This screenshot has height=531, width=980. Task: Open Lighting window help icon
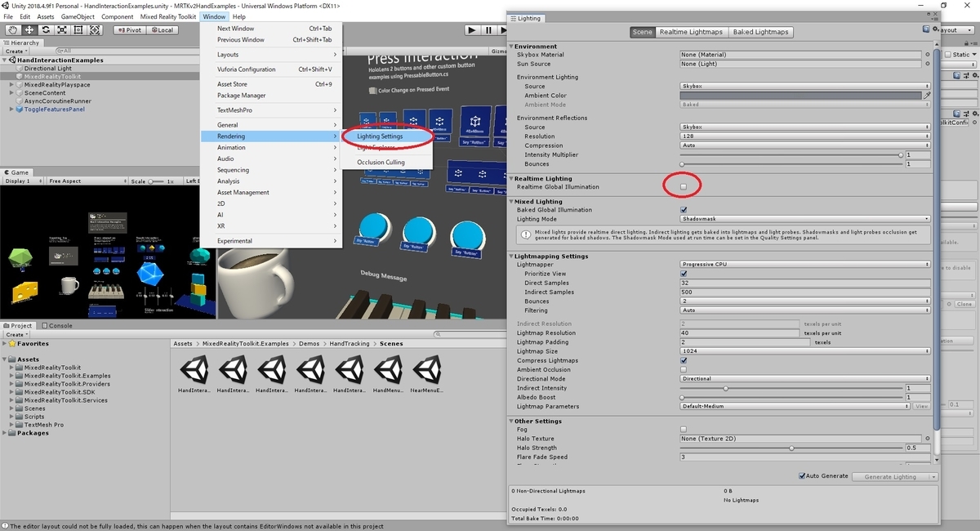click(x=925, y=29)
